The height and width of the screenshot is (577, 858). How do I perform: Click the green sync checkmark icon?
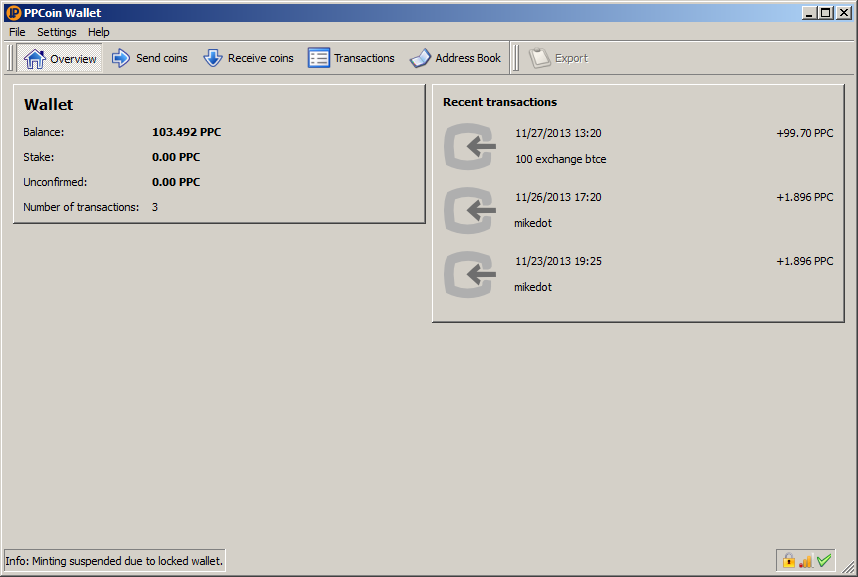tap(824, 561)
